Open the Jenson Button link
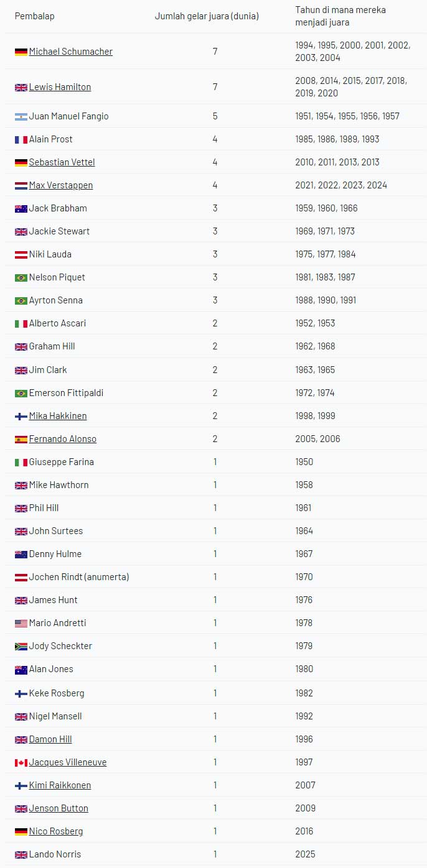This screenshot has height=868, width=427. (59, 808)
